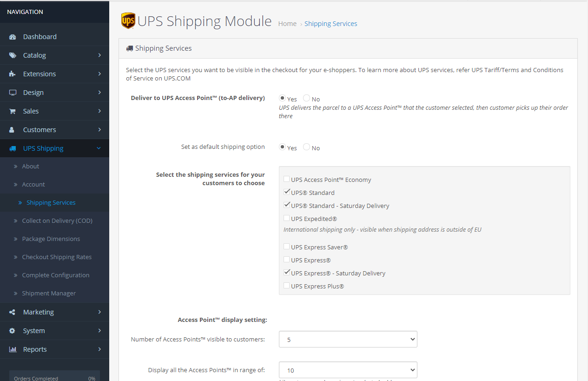The width and height of the screenshot is (588, 381).
Task: Uncheck UPS Standard - Saturday Delivery
Action: coord(287,205)
